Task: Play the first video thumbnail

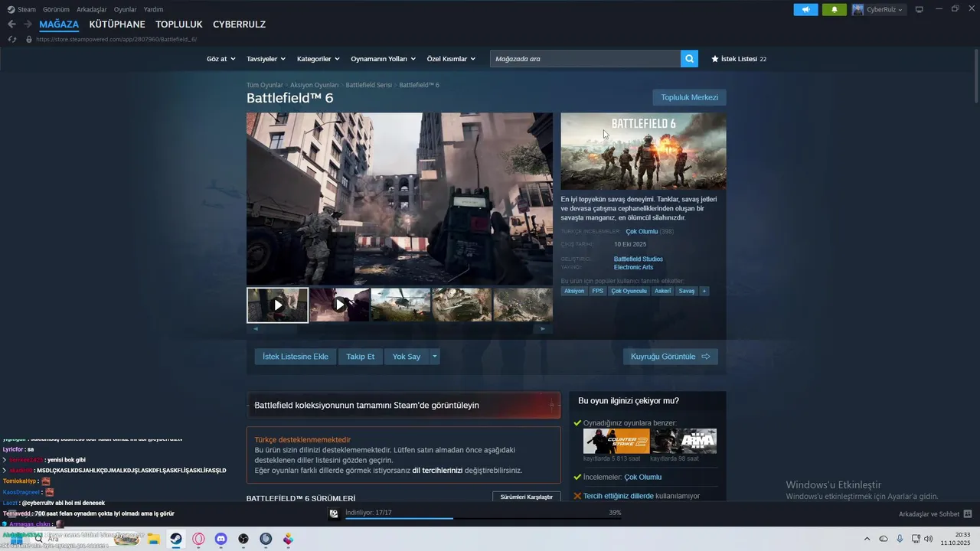Action: point(277,305)
